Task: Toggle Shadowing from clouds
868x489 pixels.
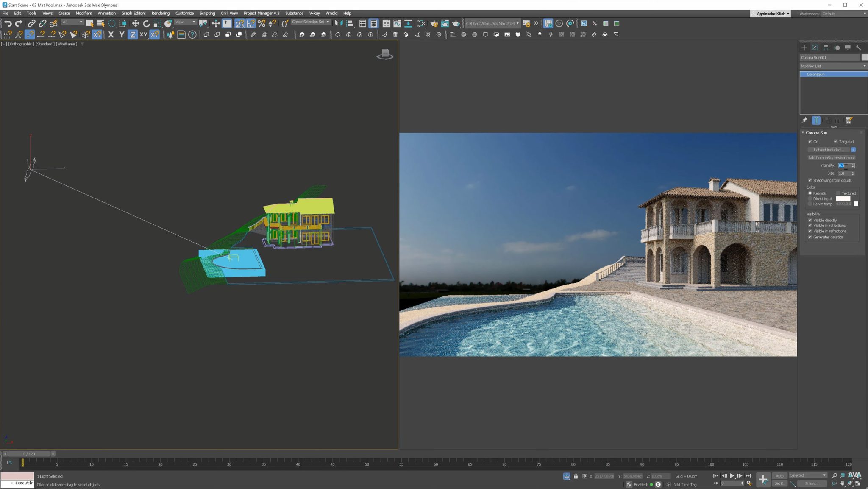Action: click(811, 180)
